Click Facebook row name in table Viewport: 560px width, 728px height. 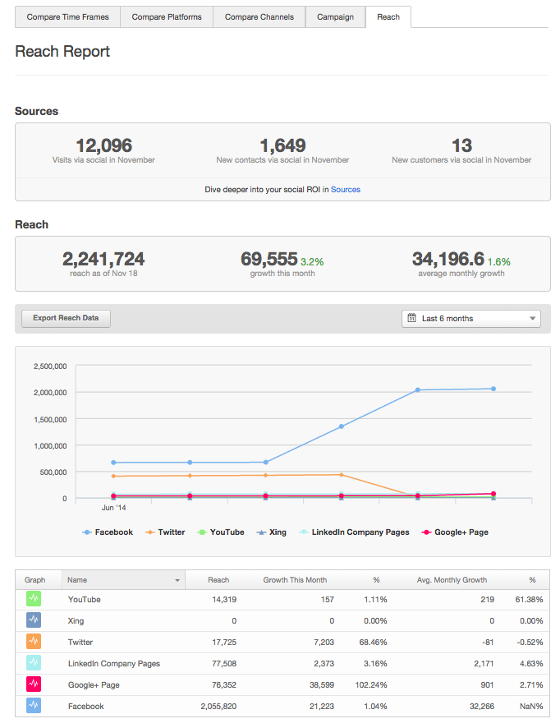point(86,706)
